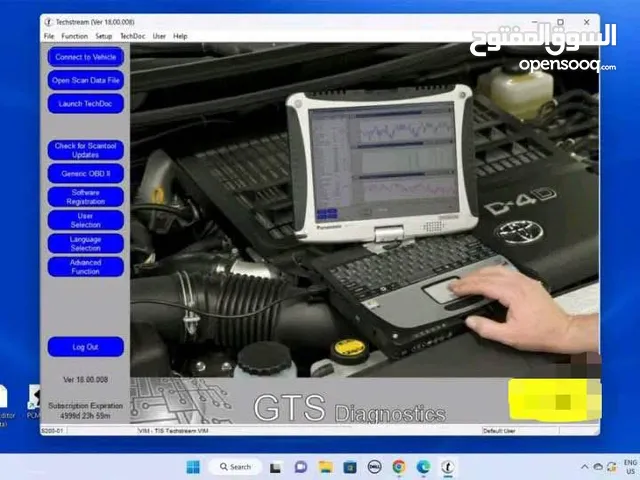640x480 pixels.
Task: Open the Windows Start menu
Action: click(x=193, y=467)
